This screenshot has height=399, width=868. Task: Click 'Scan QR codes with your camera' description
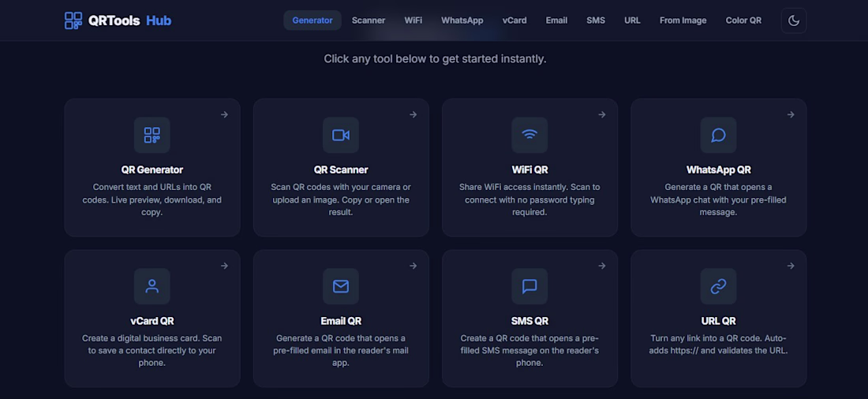[340, 187]
